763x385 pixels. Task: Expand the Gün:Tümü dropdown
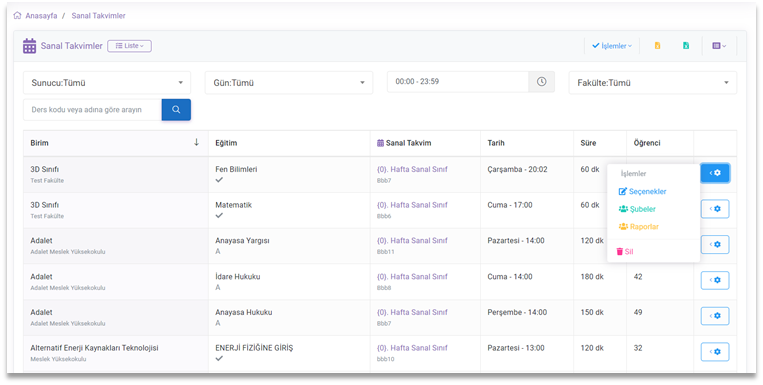[289, 83]
